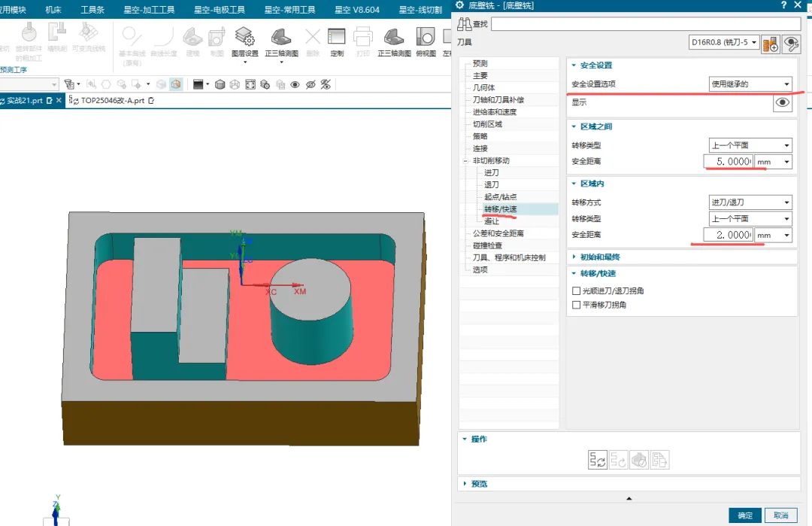Click the verify toolpath icon under 操作

click(x=639, y=460)
